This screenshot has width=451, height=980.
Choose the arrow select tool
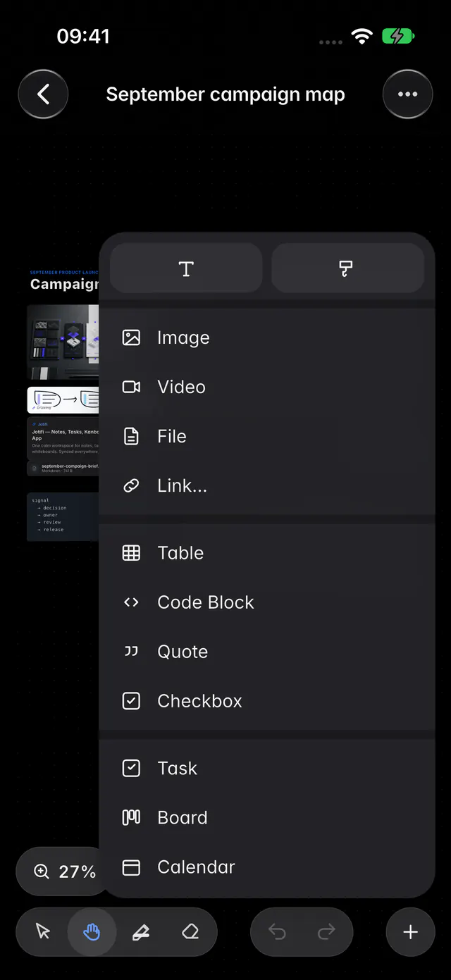tap(43, 932)
